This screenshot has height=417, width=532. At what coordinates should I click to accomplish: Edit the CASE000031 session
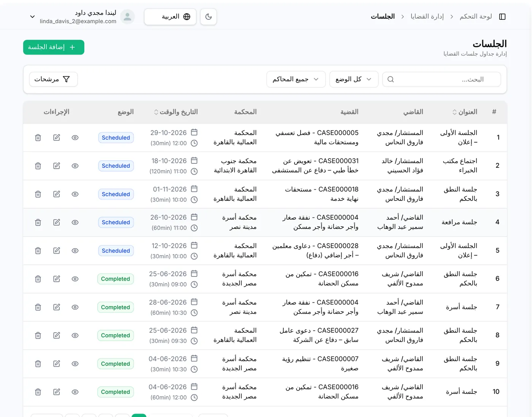coord(57,166)
